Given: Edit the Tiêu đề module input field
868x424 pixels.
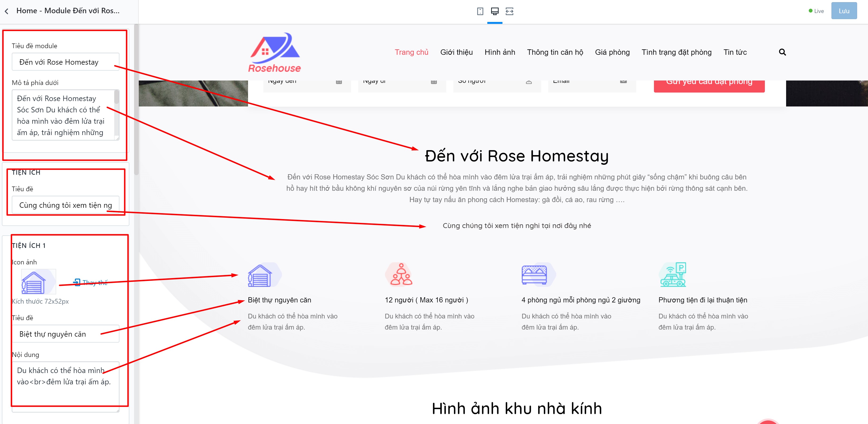Looking at the screenshot, I should (65, 62).
